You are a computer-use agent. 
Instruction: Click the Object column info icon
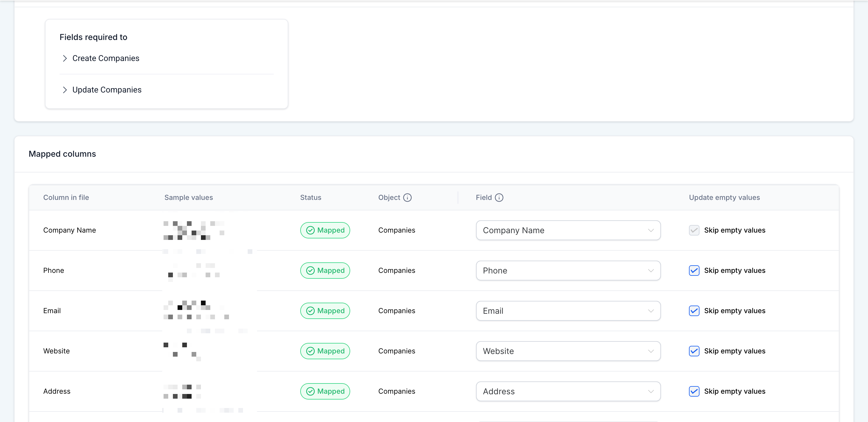click(407, 198)
